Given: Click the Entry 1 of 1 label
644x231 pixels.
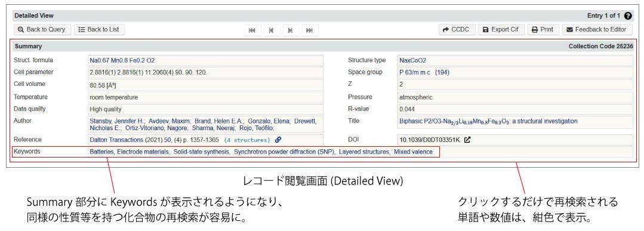Looking at the screenshot, I should pyautogui.click(x=604, y=16).
